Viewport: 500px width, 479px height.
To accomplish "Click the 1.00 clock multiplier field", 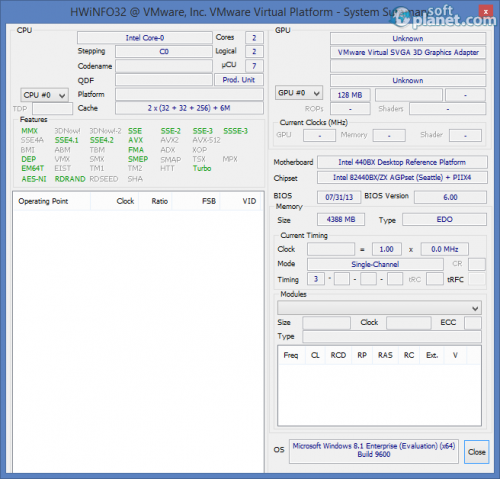I will 387,249.
